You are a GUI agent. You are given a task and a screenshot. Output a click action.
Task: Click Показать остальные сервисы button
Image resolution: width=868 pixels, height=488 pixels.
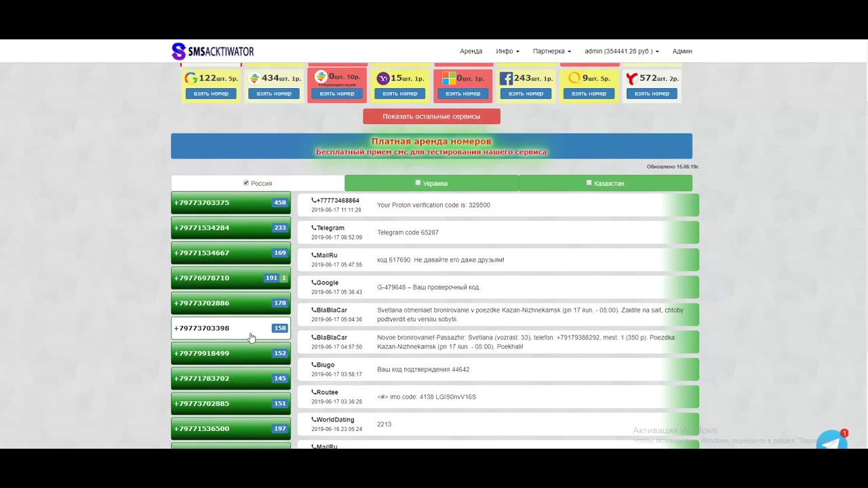tap(431, 117)
